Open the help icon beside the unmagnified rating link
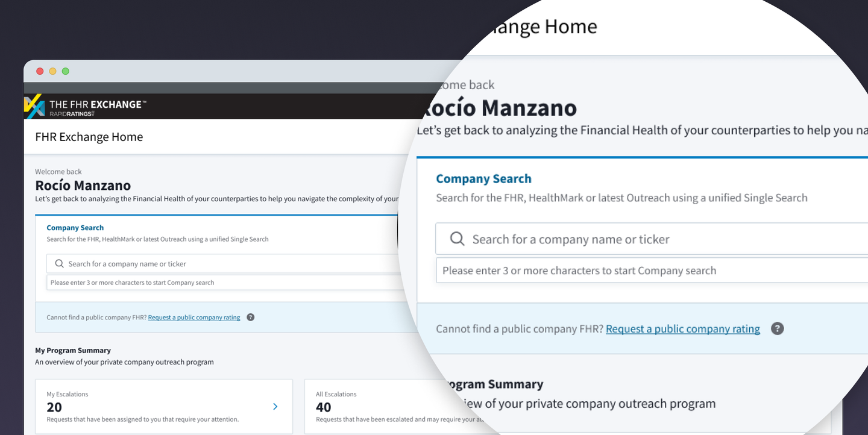This screenshot has height=435, width=868. [x=251, y=317]
